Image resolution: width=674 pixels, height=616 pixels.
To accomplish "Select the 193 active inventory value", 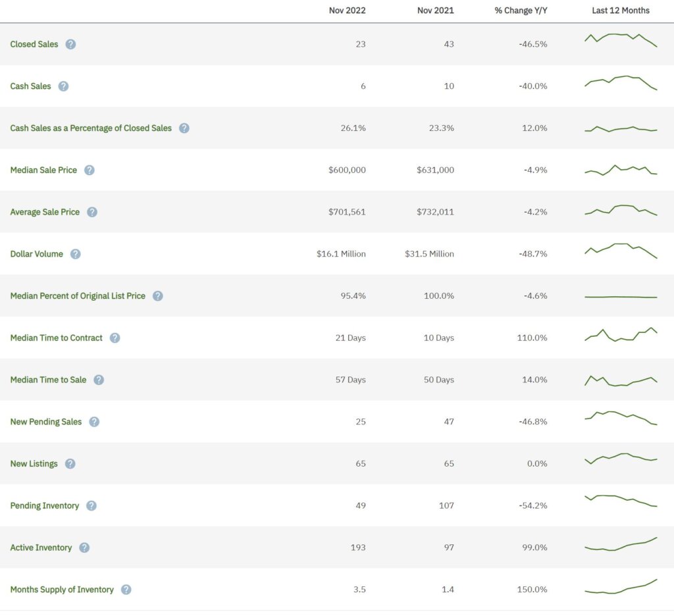I will pos(358,548).
